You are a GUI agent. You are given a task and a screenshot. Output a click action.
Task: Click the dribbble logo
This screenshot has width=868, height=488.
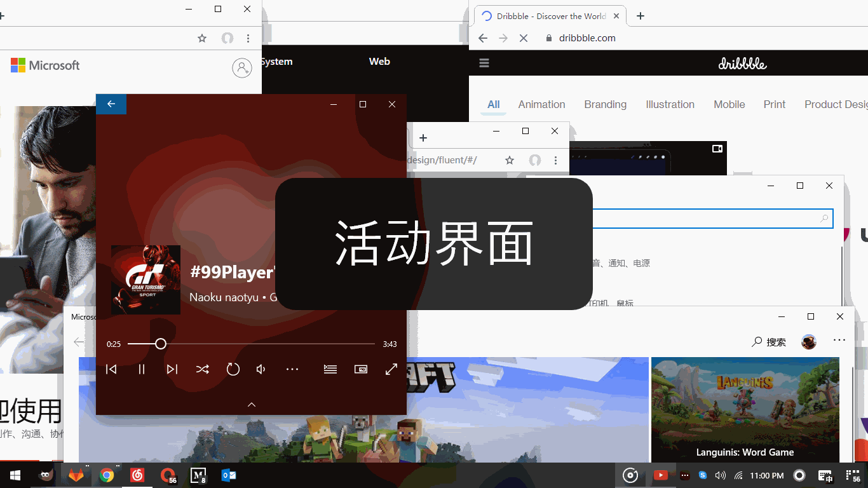(x=742, y=64)
